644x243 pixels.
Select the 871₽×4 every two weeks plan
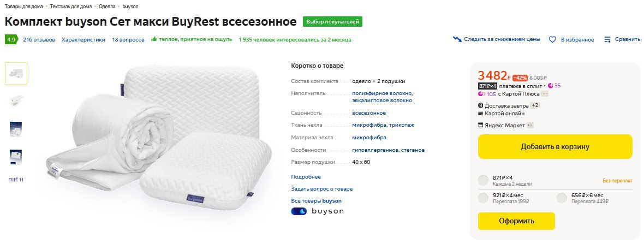(x=483, y=180)
